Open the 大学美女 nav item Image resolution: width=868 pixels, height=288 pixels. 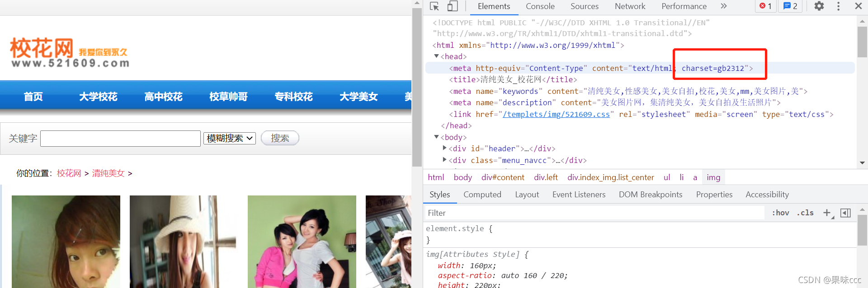click(359, 97)
